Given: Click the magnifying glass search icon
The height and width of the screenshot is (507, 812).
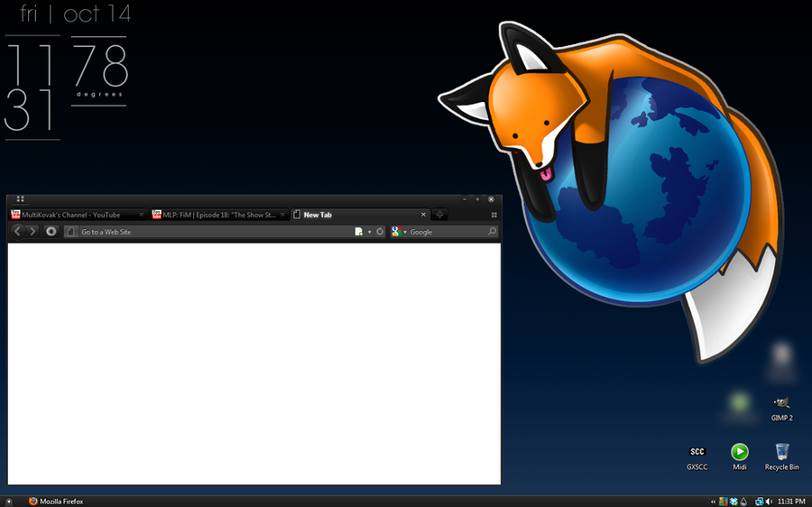Looking at the screenshot, I should (492, 232).
